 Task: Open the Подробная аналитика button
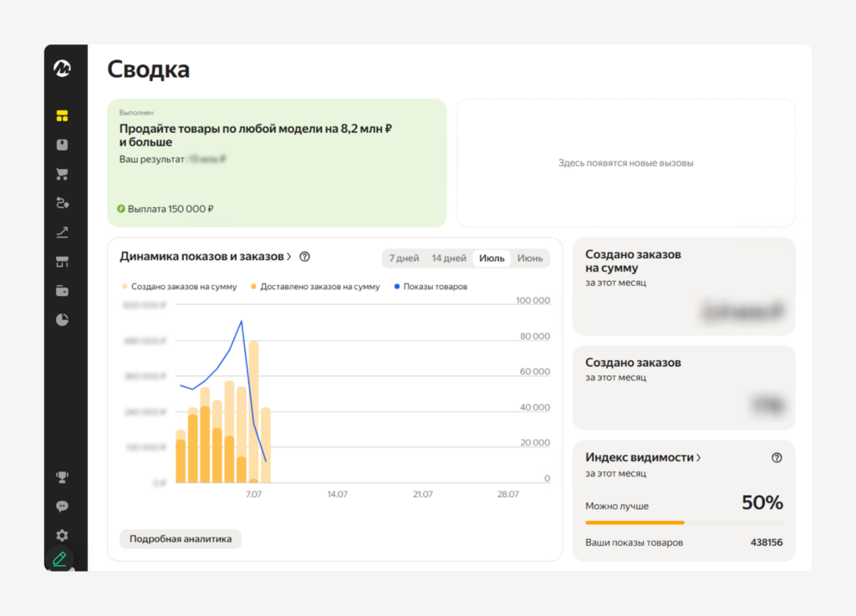tap(180, 538)
